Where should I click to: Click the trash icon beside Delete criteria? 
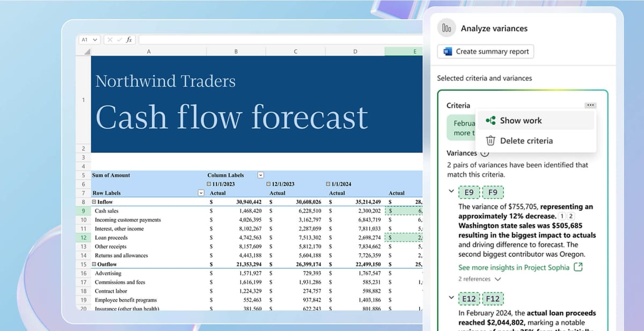[x=491, y=141]
